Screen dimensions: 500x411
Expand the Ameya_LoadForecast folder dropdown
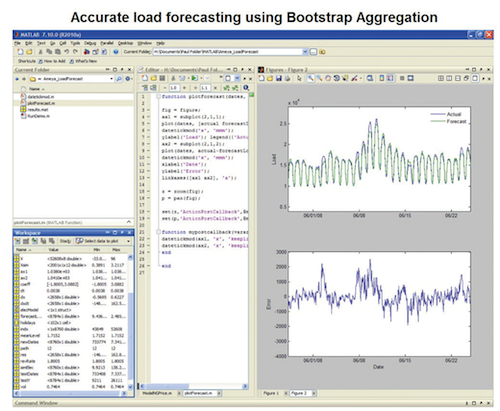pyautogui.click(x=111, y=79)
